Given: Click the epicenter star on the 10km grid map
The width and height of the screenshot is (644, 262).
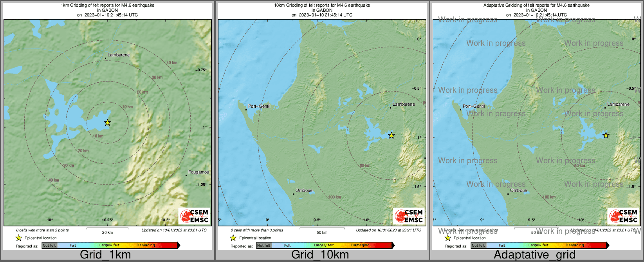Looking at the screenshot, I should pyautogui.click(x=391, y=135).
